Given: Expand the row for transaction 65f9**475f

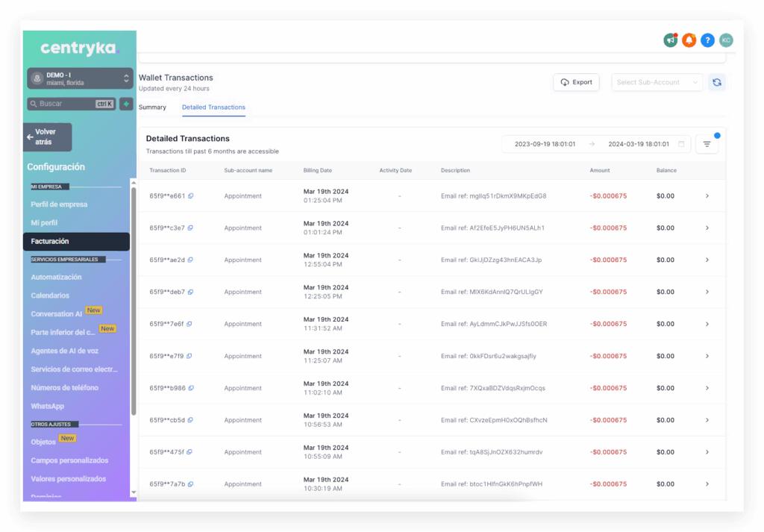Looking at the screenshot, I should coord(707,452).
